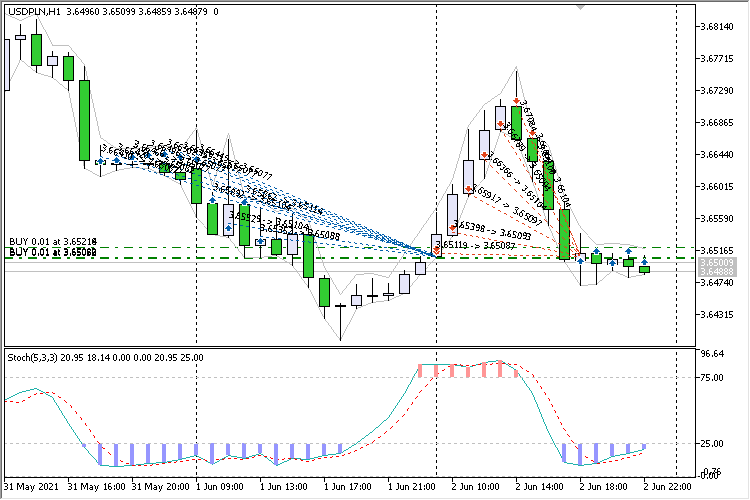
Task: Click the 3.65165 price on the scale
Action: click(x=717, y=250)
